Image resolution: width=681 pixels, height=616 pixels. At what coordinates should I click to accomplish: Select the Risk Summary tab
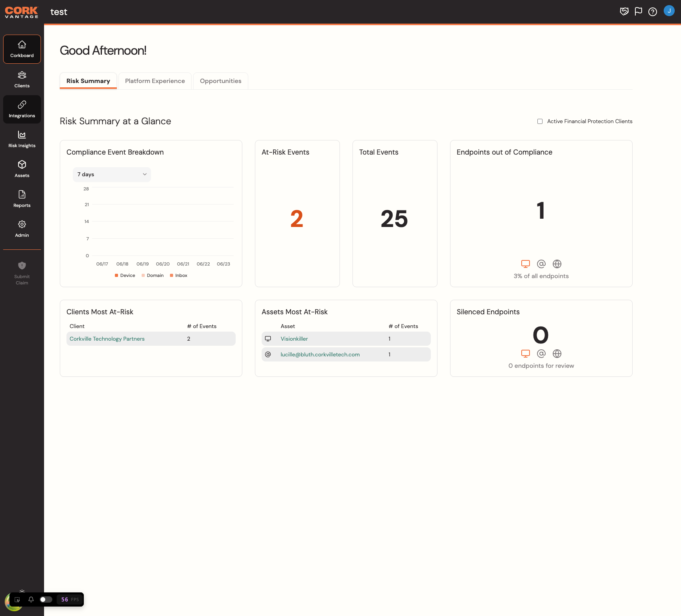click(x=88, y=81)
